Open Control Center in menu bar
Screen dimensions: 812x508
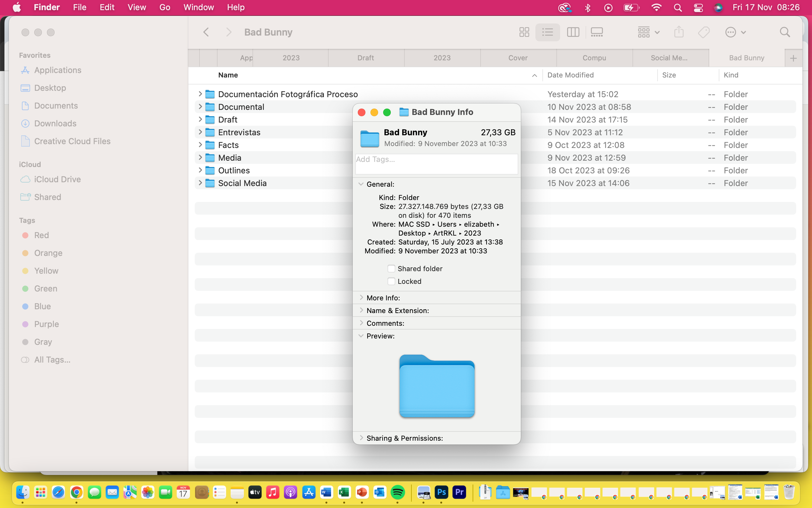click(x=698, y=7)
